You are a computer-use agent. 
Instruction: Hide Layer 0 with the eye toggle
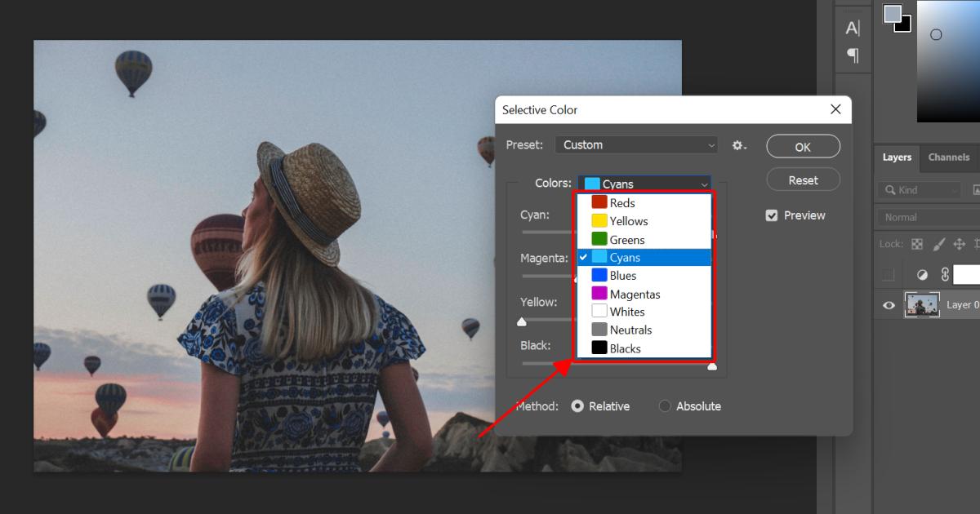889,304
